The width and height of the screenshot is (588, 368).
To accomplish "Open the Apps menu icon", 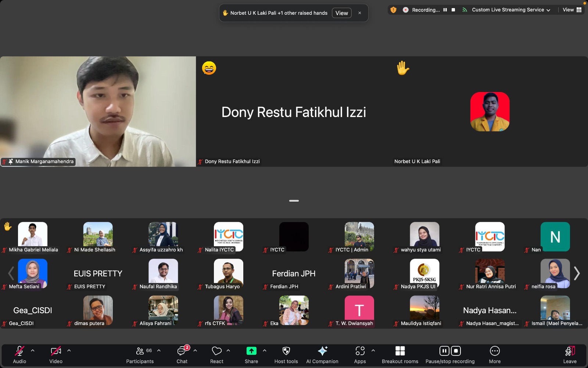I will click(x=360, y=351).
